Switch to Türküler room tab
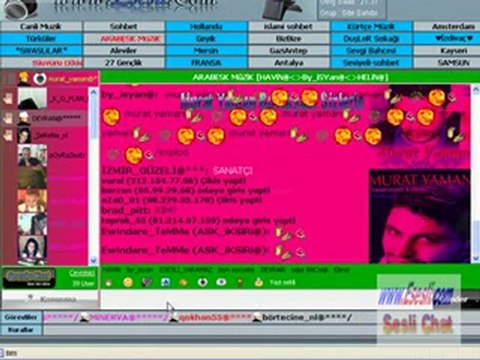This screenshot has width=480, height=360. tap(41, 39)
